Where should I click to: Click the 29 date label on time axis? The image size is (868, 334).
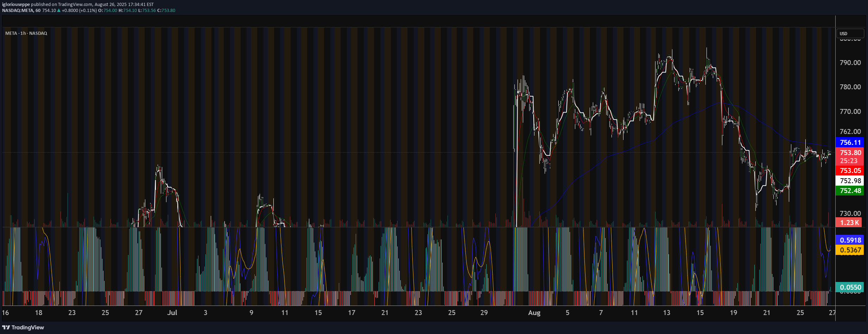pyautogui.click(x=484, y=313)
